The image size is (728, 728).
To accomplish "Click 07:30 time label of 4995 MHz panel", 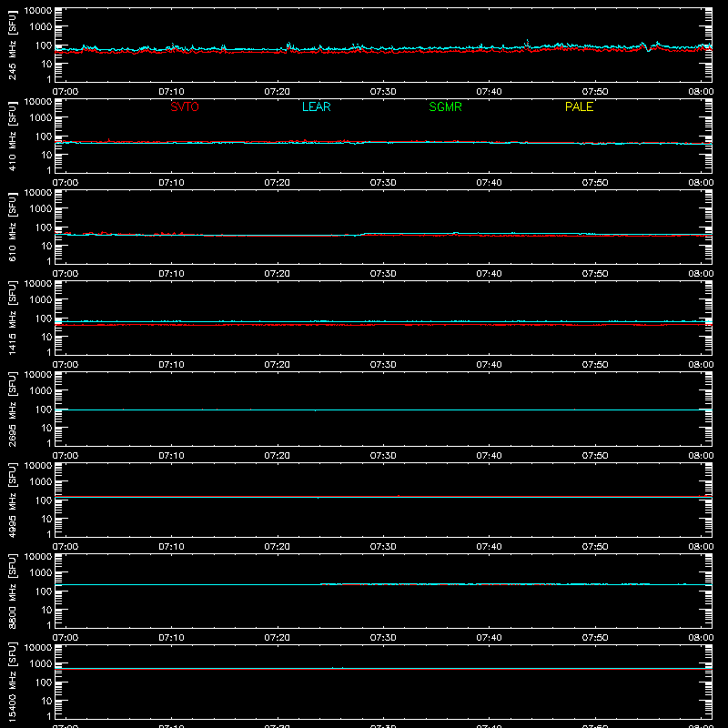I will click(383, 547).
